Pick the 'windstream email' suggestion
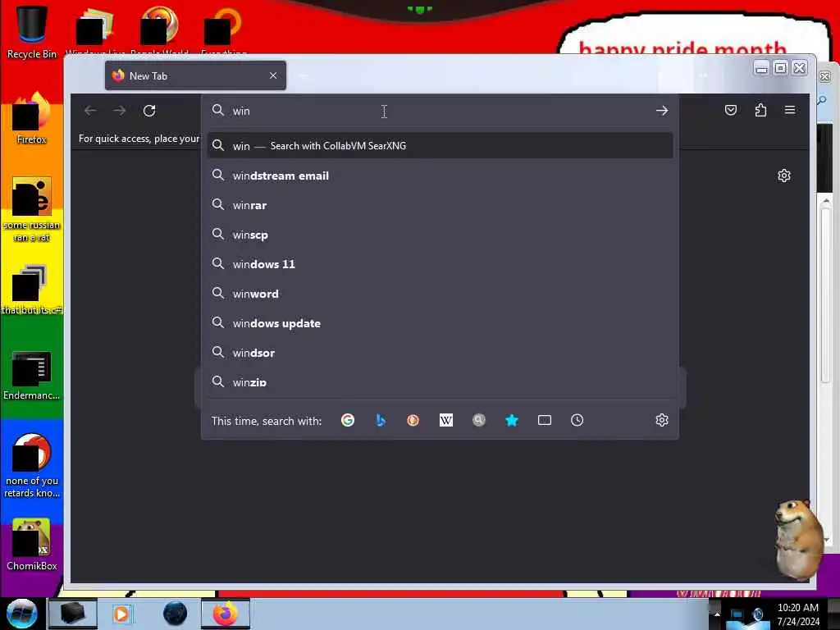This screenshot has height=630, width=840. pos(440,176)
